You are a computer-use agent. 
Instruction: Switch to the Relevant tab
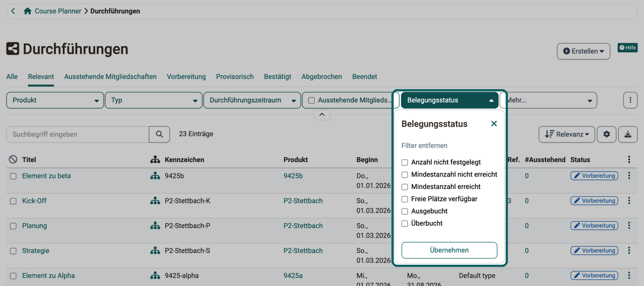pyautogui.click(x=41, y=76)
